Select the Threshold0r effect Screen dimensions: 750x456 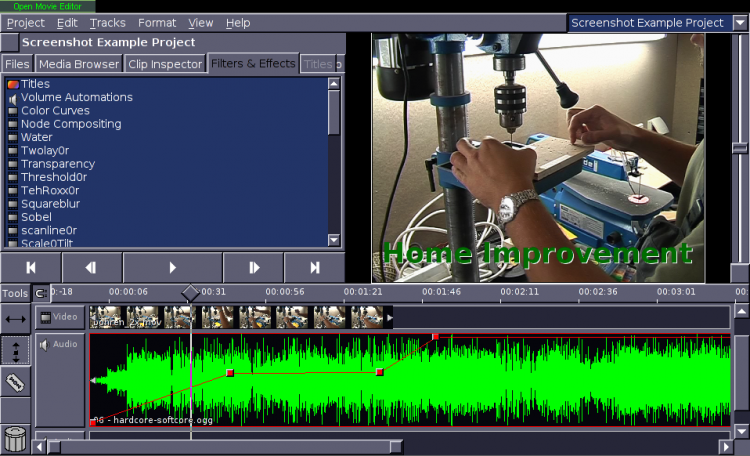click(54, 178)
